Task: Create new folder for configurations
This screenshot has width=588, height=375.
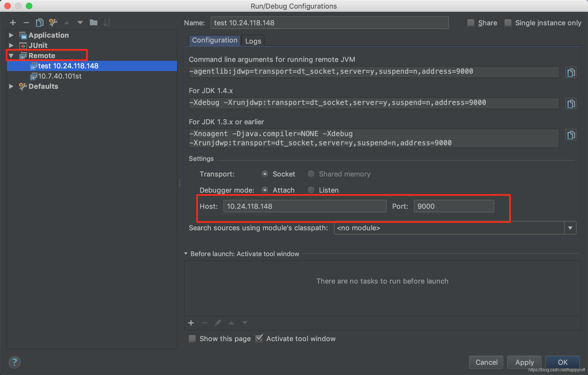Action: click(x=93, y=23)
